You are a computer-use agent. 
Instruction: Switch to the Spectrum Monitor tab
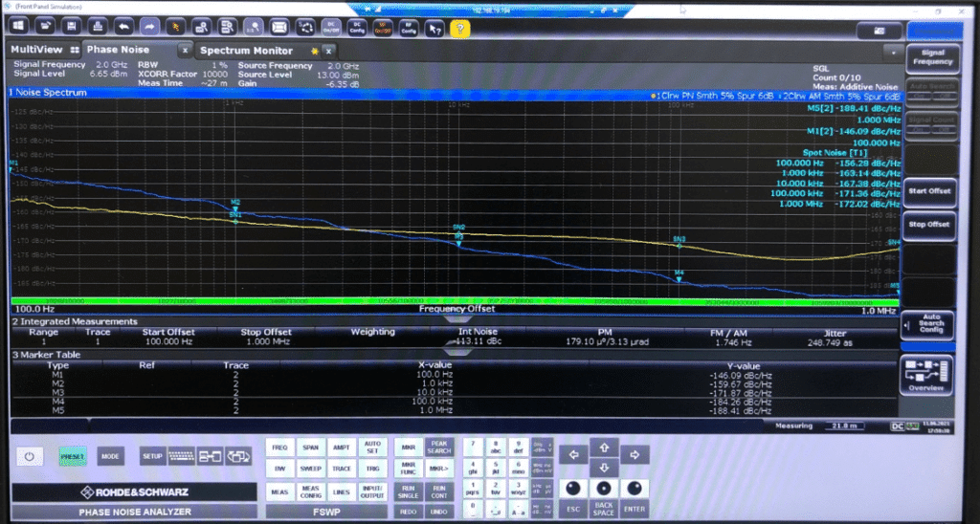click(246, 50)
